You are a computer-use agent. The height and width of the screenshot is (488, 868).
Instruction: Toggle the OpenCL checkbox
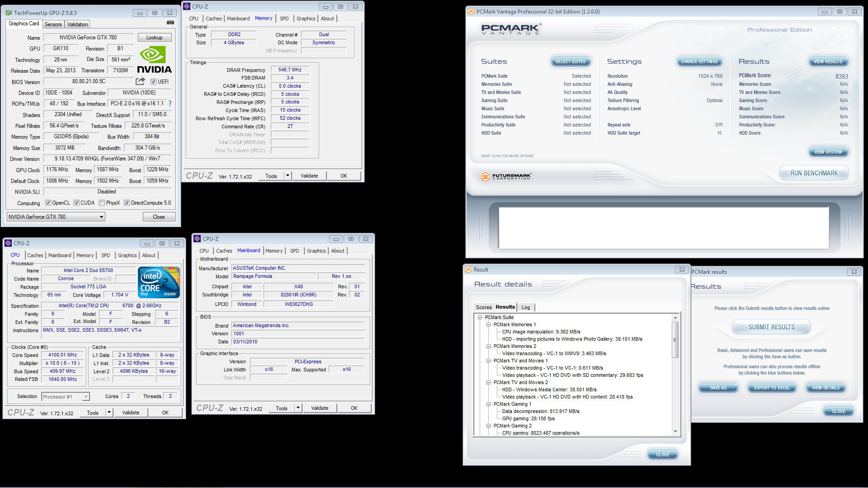click(x=48, y=203)
